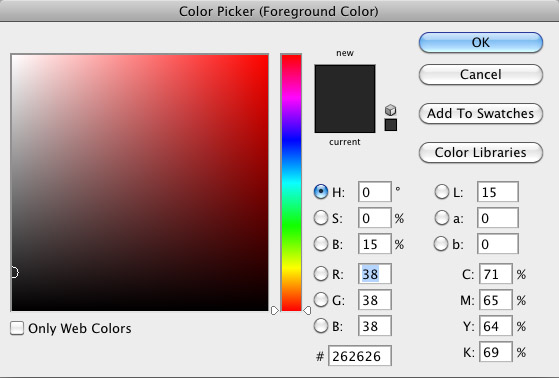Screen dimensions: 559x378
Task: Select the G green channel radio button
Action: (x=320, y=300)
